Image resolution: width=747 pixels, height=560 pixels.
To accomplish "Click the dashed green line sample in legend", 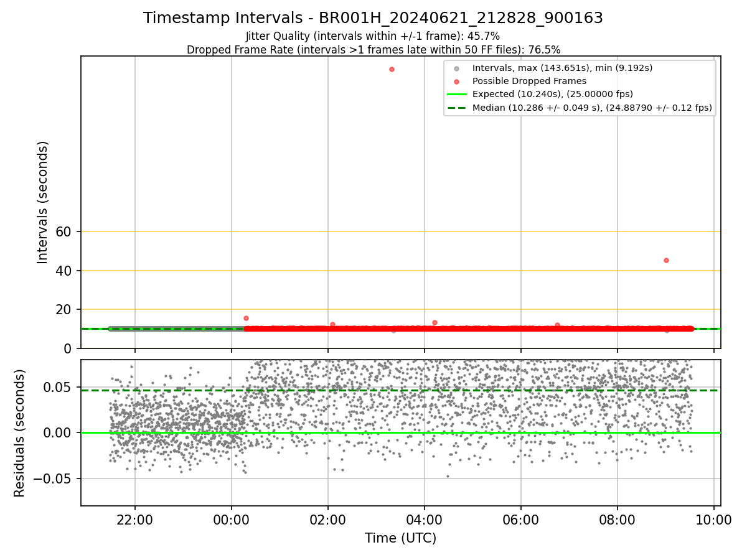I will [x=457, y=108].
